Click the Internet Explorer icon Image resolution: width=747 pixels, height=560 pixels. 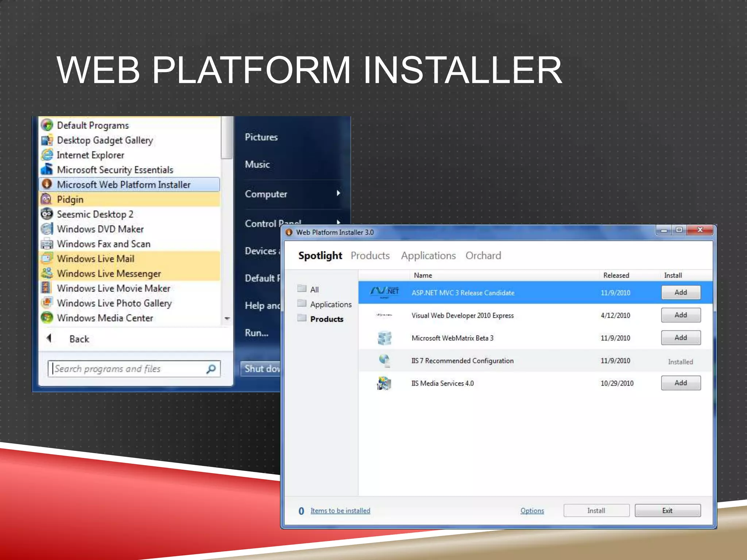(47, 155)
